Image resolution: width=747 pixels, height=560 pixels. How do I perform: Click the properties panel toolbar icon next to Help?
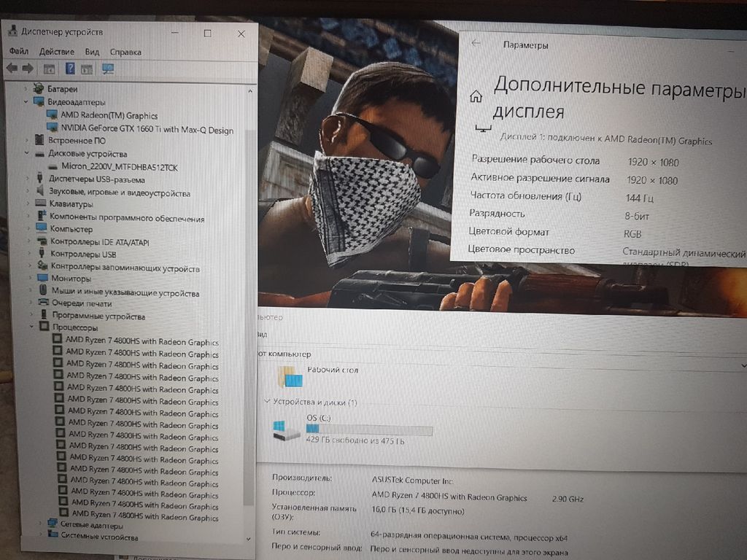pyautogui.click(x=87, y=69)
